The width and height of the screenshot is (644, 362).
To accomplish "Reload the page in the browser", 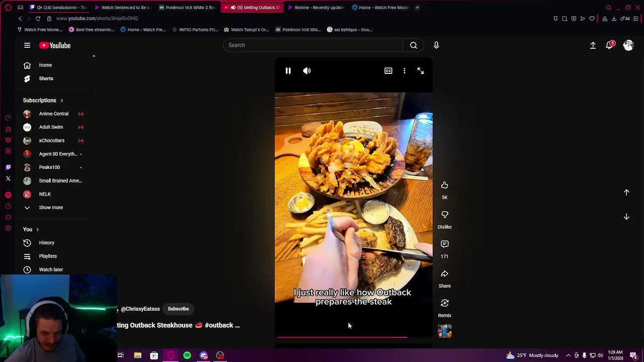I will pos(38,19).
